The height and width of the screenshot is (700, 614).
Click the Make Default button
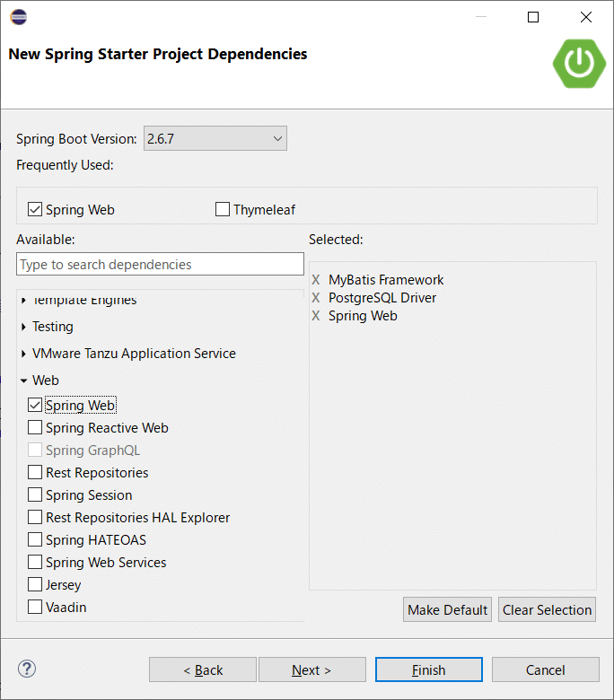pyautogui.click(x=447, y=610)
